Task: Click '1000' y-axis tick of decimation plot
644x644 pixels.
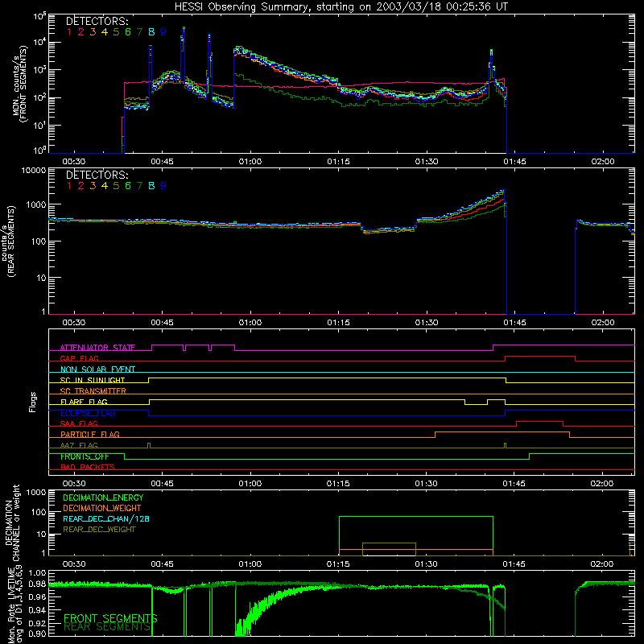Action: (35, 493)
